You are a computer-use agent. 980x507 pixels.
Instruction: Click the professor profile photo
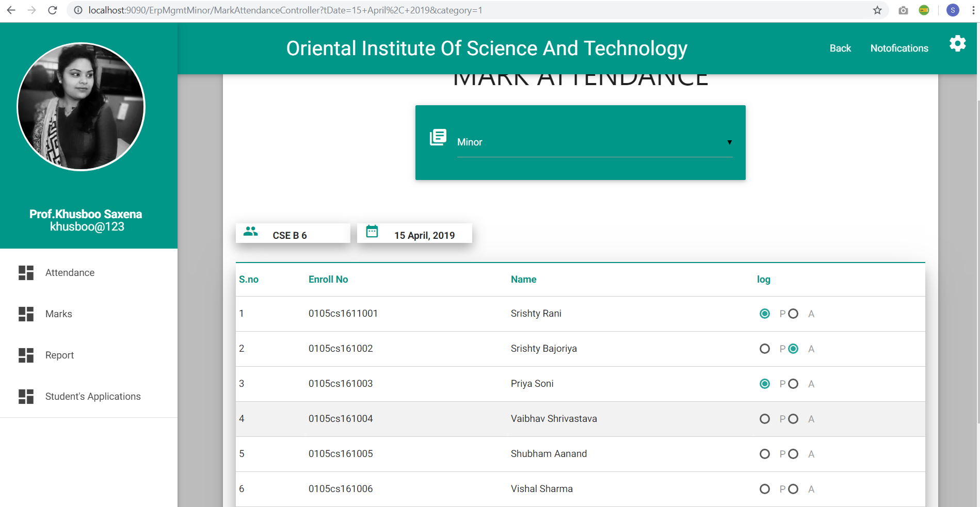pos(81,106)
